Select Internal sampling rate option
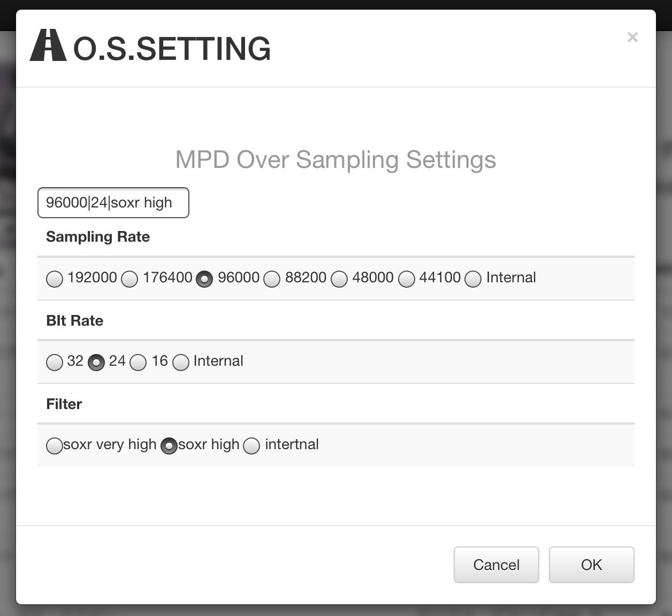672x616 pixels. (473, 279)
